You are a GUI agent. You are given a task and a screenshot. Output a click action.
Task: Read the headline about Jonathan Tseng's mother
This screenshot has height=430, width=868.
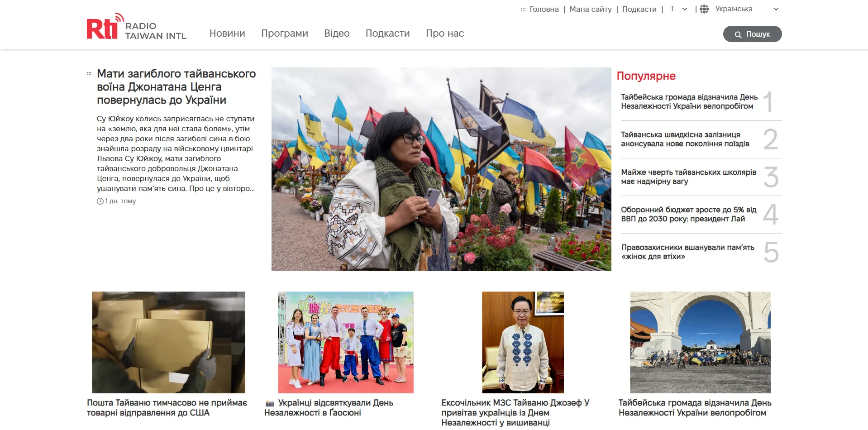[176, 86]
